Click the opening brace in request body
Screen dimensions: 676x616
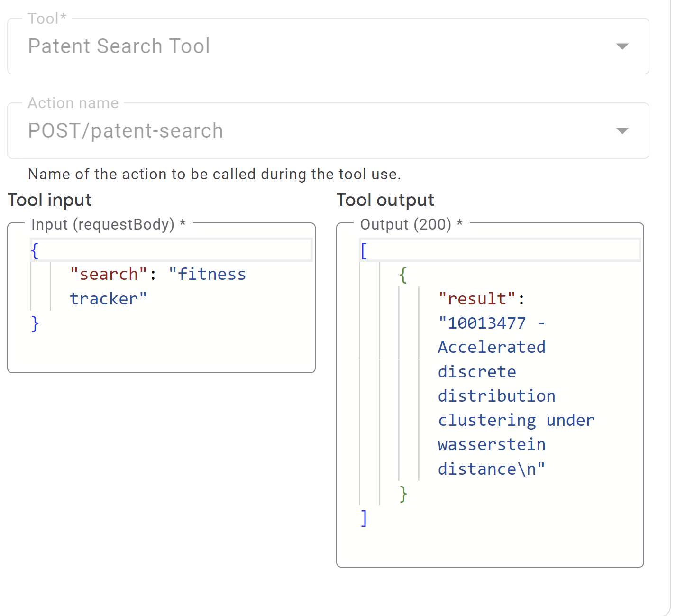(35, 250)
